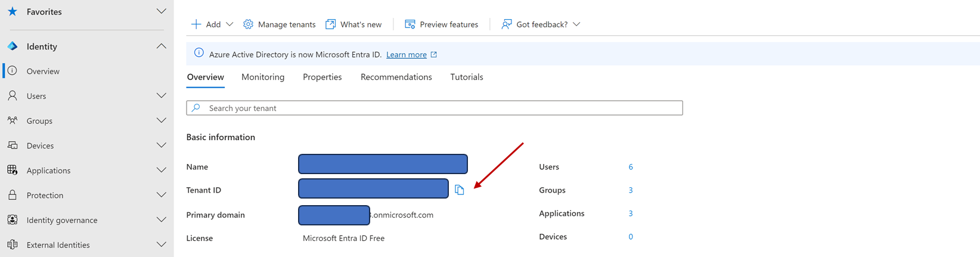The height and width of the screenshot is (257, 980).
Task: Click the Devices icon in sidebar
Action: coord(13,145)
